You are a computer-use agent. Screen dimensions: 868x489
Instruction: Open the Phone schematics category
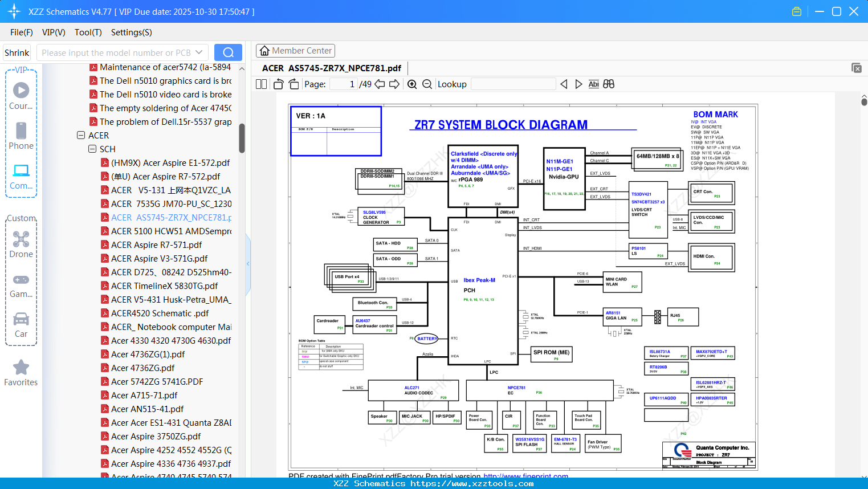click(x=21, y=136)
